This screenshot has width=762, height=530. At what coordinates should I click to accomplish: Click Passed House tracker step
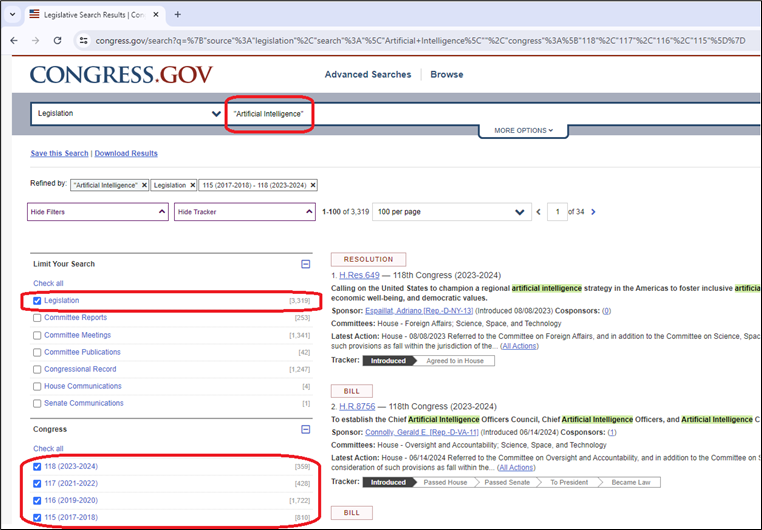click(x=445, y=482)
